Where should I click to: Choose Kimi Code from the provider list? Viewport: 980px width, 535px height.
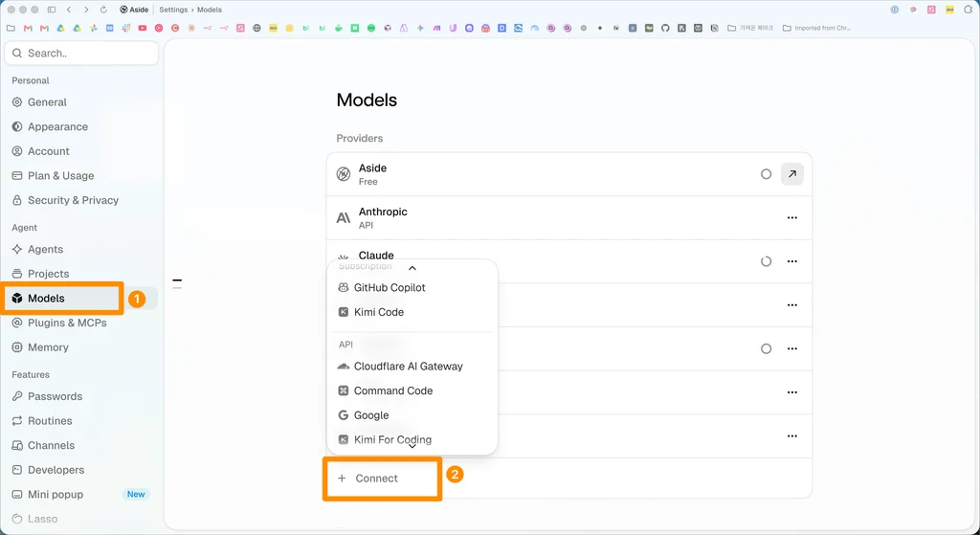click(412, 312)
